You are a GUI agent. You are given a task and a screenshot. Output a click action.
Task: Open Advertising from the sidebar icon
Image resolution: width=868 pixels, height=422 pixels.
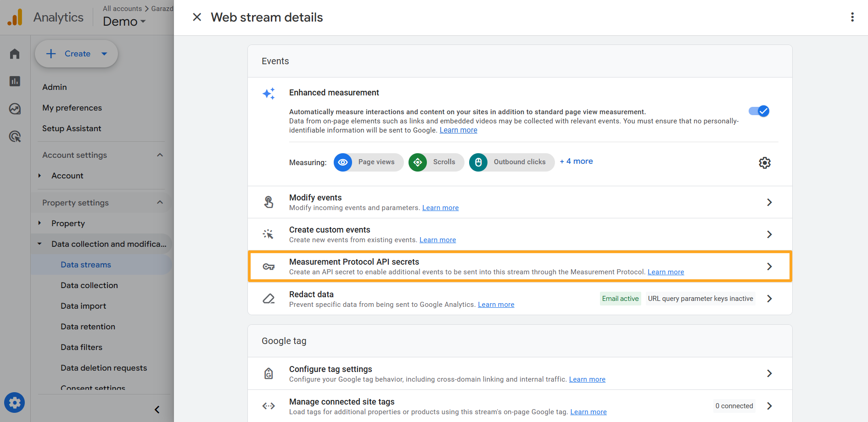(14, 109)
